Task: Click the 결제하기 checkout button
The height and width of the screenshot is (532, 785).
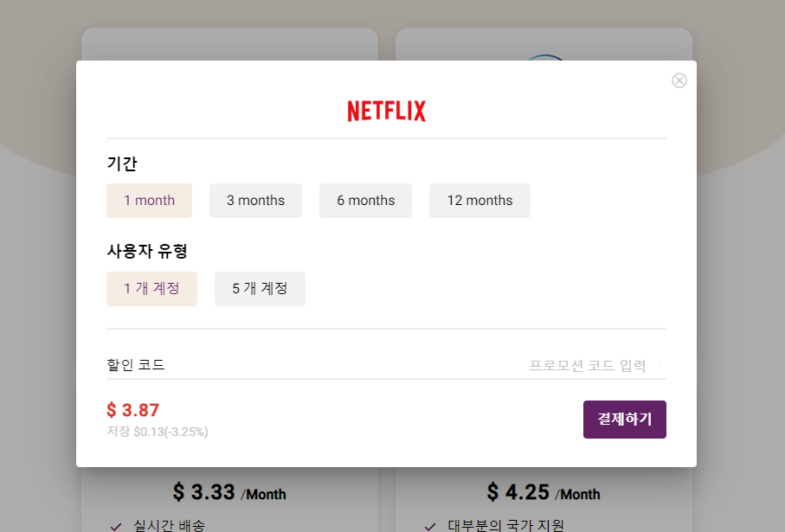Action: point(624,420)
